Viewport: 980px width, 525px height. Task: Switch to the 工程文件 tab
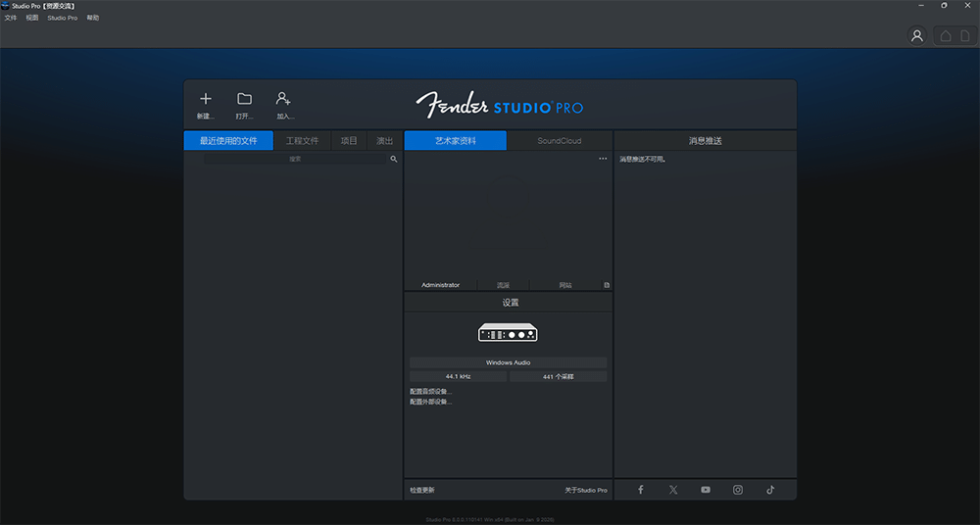(302, 141)
